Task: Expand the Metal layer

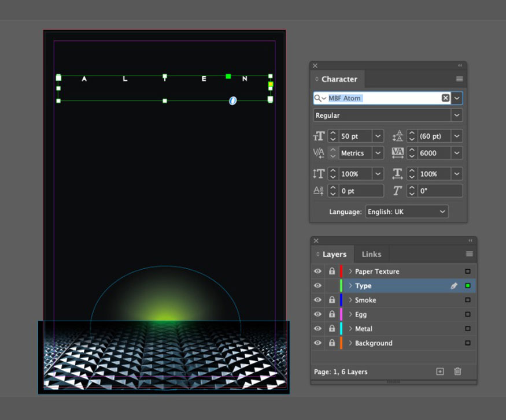Action: 350,329
